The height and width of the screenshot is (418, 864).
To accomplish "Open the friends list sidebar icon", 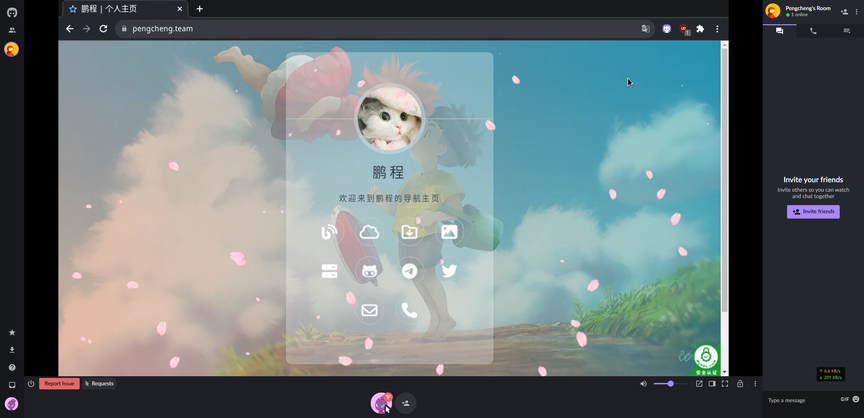I will pyautogui.click(x=12, y=30).
